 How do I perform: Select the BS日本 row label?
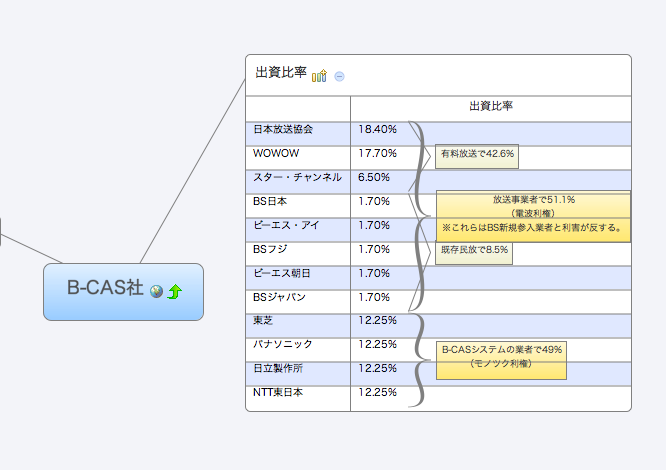(x=270, y=201)
